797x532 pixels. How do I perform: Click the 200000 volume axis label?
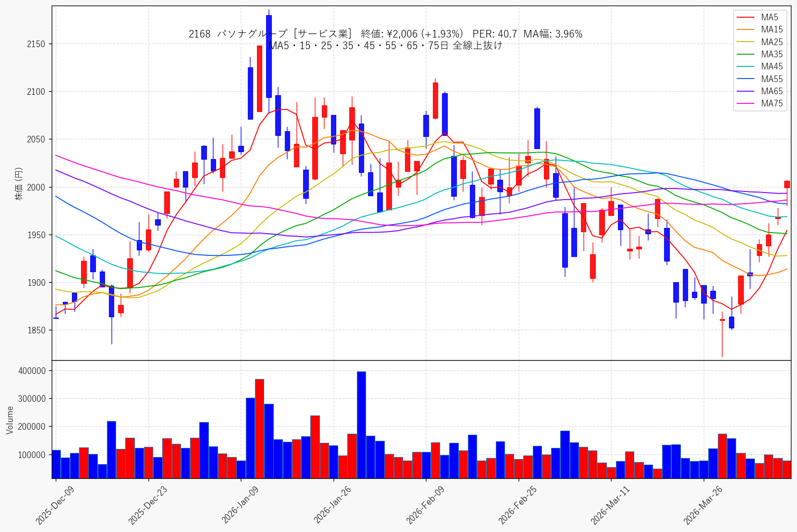32,427
